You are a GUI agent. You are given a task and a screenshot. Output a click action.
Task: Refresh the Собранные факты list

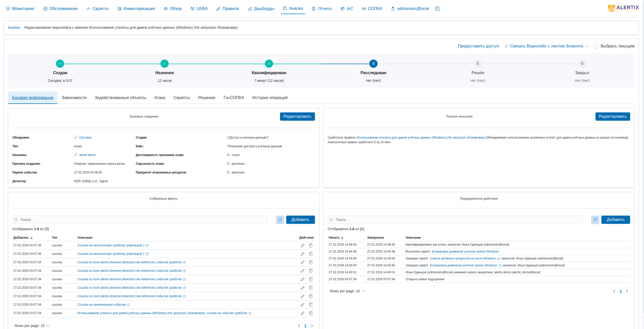(x=280, y=220)
